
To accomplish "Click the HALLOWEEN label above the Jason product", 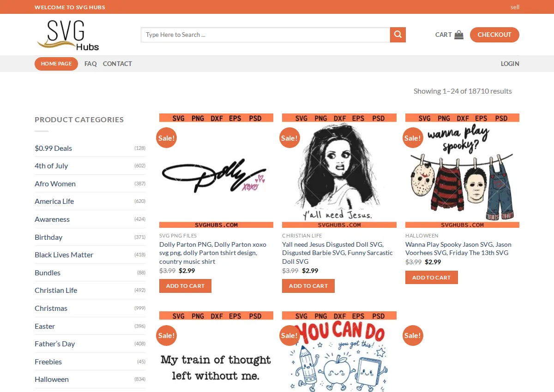I will [422, 236].
